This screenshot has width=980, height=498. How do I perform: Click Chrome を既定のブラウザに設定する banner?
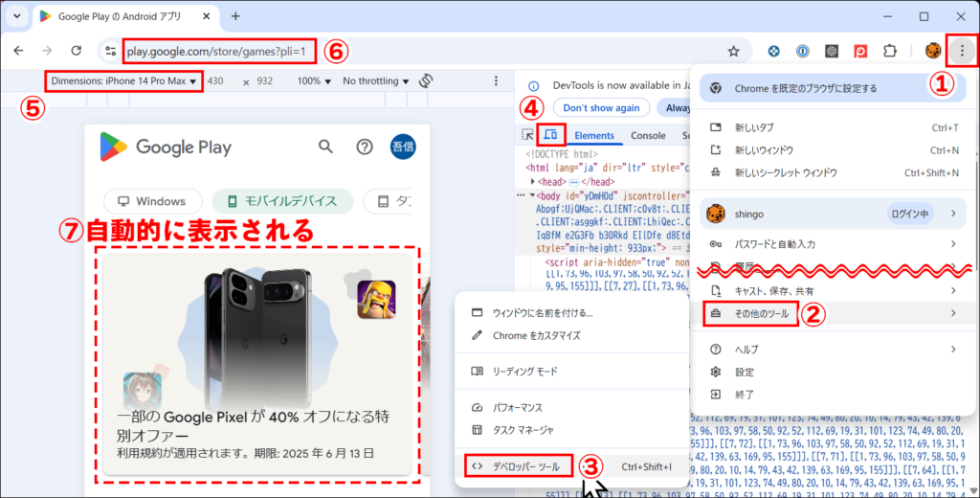click(x=833, y=88)
